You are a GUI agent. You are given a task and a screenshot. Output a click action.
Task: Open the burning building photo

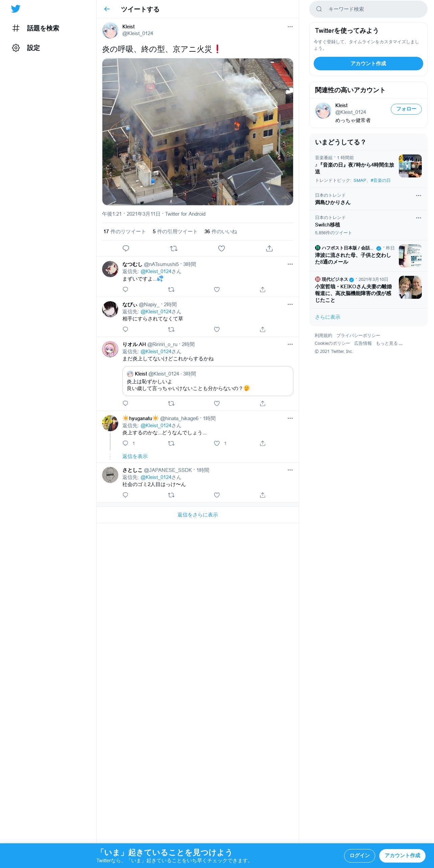point(198,132)
